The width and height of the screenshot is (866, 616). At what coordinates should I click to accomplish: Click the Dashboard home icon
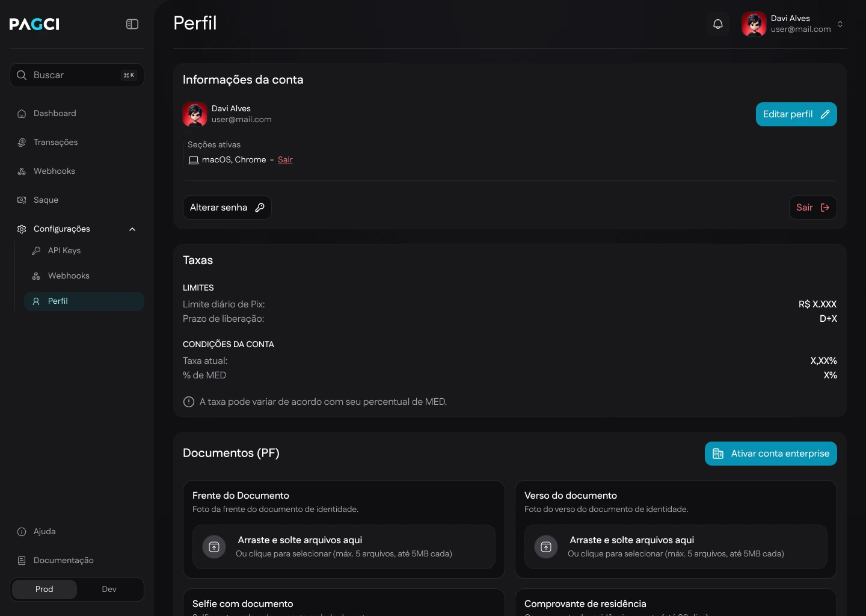(22, 114)
